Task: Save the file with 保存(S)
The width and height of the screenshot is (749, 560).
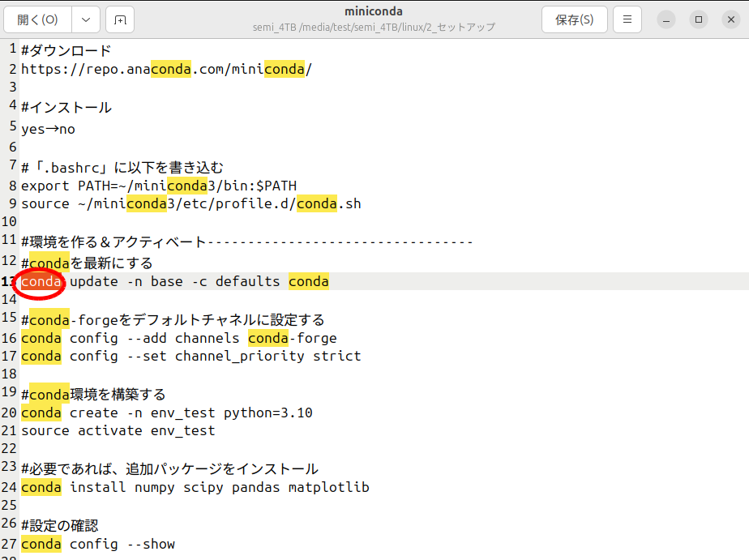Action: coord(574,19)
